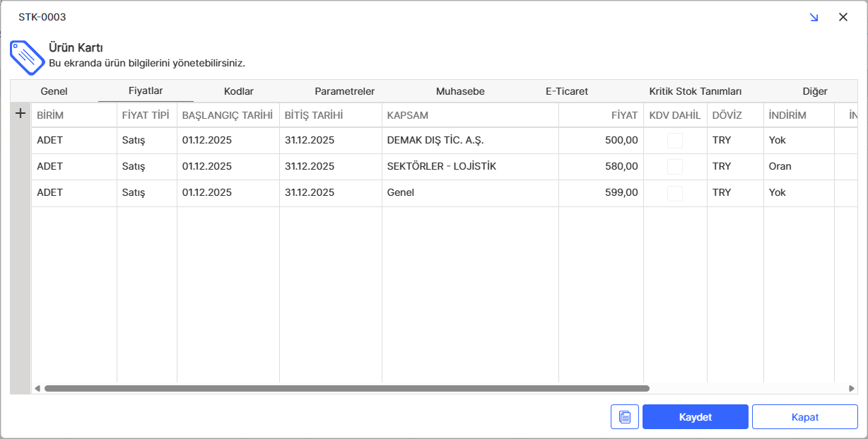Click the Kapat button
The height and width of the screenshot is (439, 868).
[x=804, y=417]
